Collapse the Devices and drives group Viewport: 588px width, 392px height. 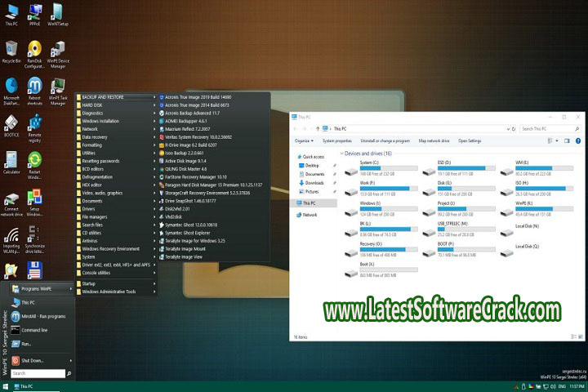click(x=341, y=153)
